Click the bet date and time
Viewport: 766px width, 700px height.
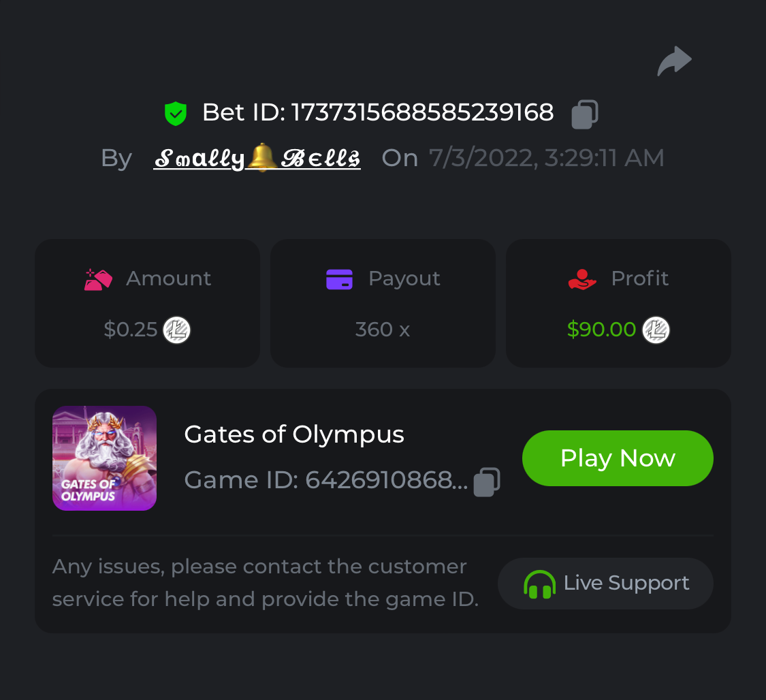[x=546, y=158]
